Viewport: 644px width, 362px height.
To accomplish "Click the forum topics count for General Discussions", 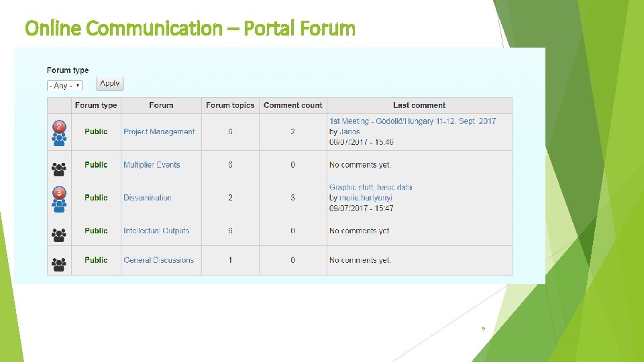I will (230, 260).
